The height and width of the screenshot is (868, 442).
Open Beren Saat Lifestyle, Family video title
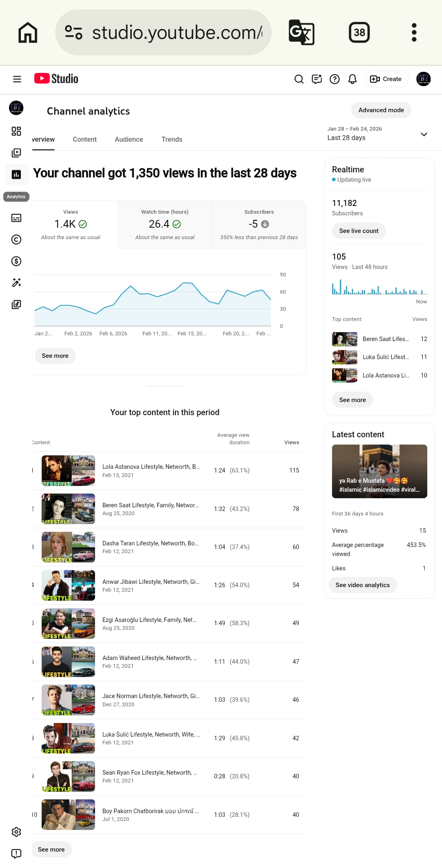151,505
